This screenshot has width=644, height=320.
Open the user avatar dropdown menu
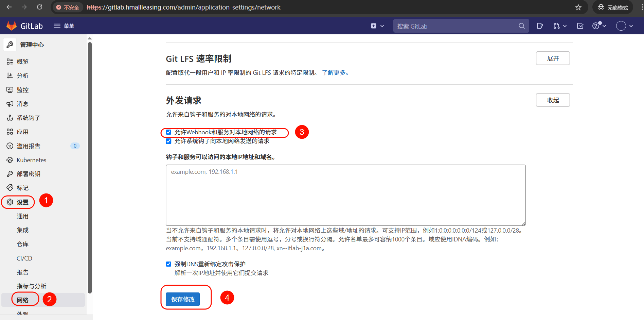tap(625, 26)
